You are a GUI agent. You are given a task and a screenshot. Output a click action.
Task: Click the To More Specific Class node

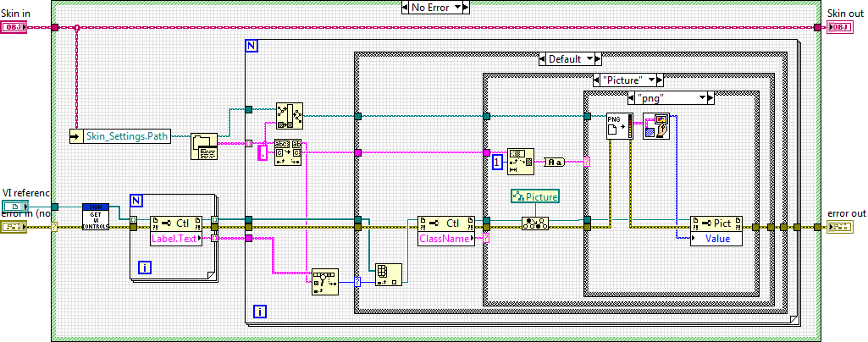coord(534,223)
